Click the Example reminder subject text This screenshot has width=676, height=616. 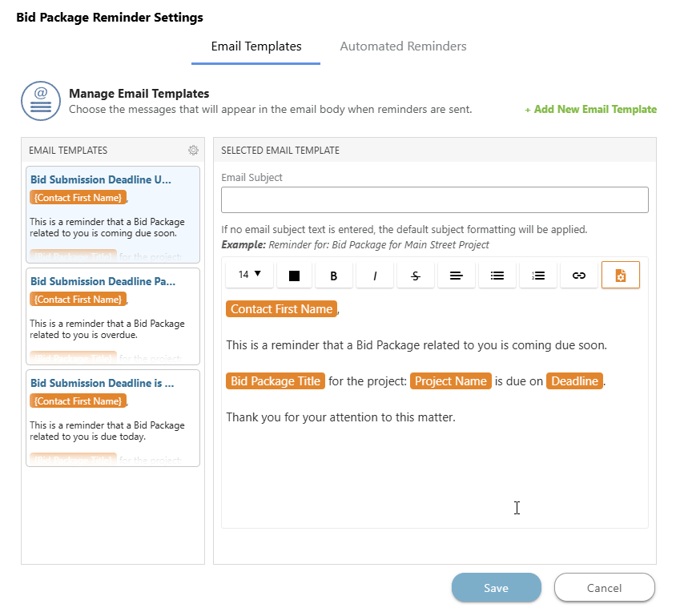click(x=356, y=245)
